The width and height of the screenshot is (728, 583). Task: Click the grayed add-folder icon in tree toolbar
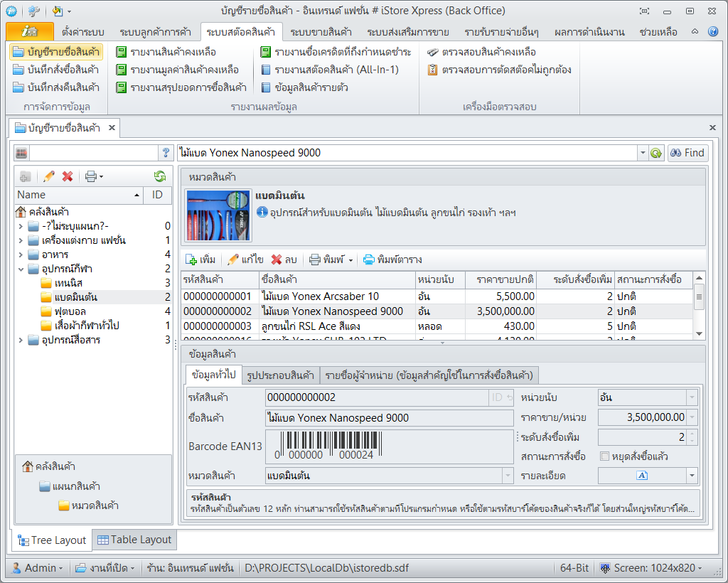[x=25, y=176]
